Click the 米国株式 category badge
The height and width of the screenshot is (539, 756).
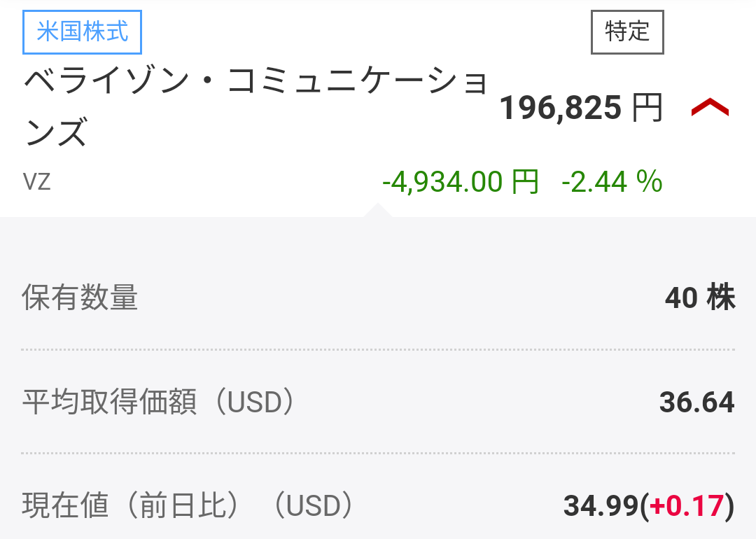pos(83,33)
